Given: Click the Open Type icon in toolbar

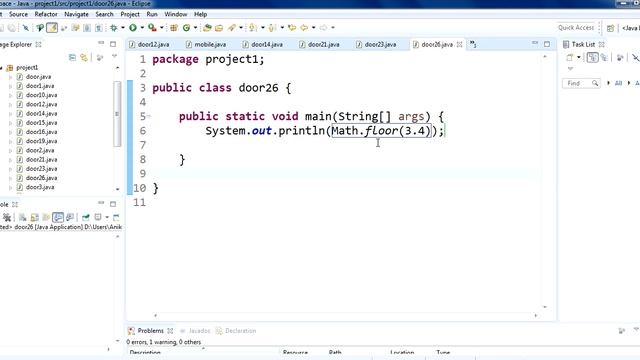Looking at the screenshot, I should [207, 28].
